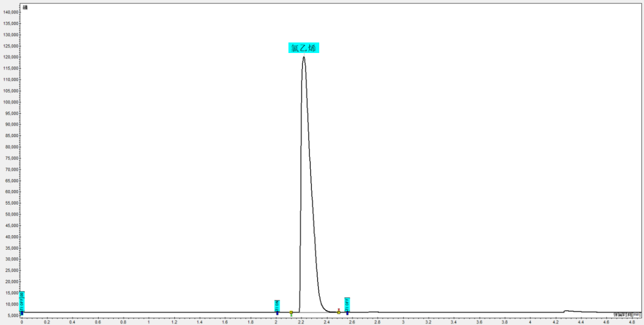The width and height of the screenshot is (644, 325).
Task: Click the 4.8 tick on the time axis
Action: 632,322
